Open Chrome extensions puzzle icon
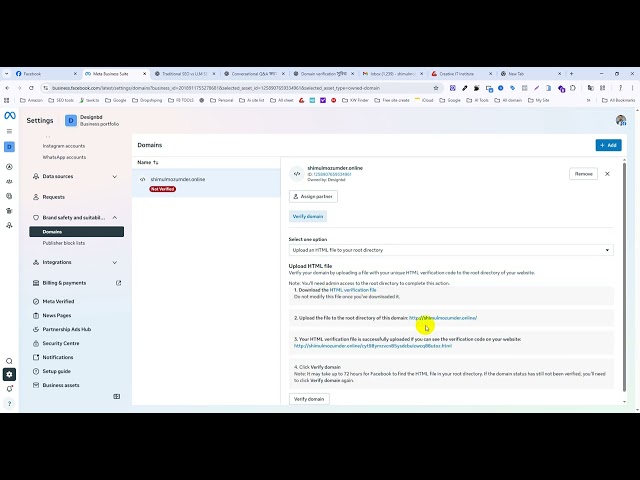This screenshot has height=480, width=640. click(573, 88)
